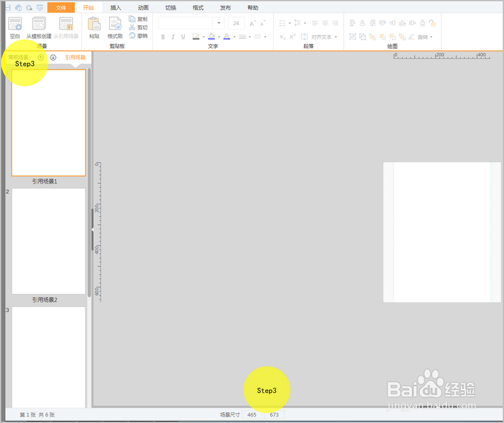This screenshot has height=423, width=504.
Task: Ungroup objects in 绘图 group
Action: pos(362,37)
